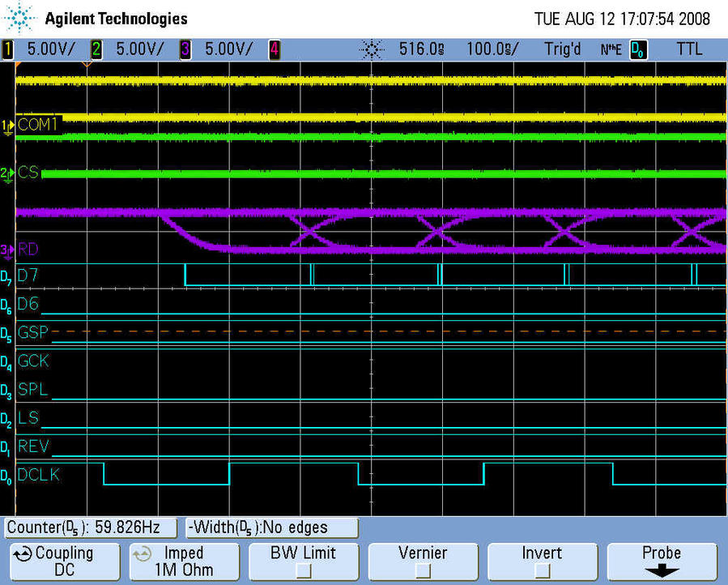Viewport: 728px width, 585px height.
Task: Toggle the Invert checkbox
Action: point(542,570)
